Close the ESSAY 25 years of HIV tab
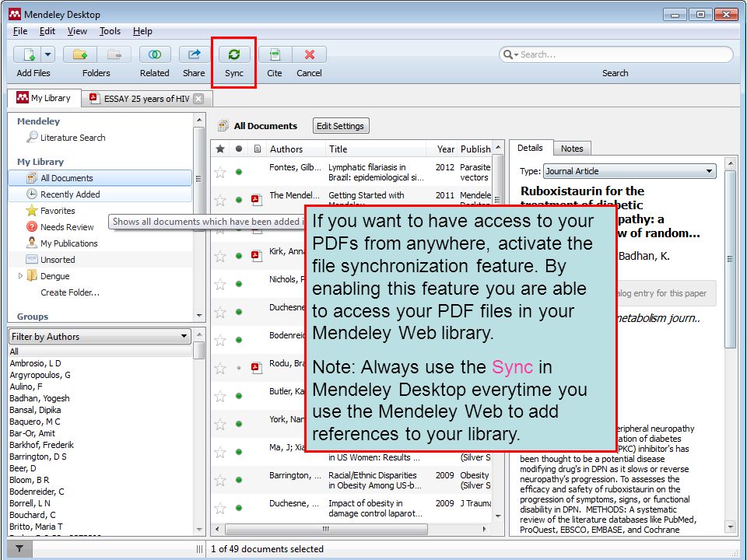 pos(198,99)
